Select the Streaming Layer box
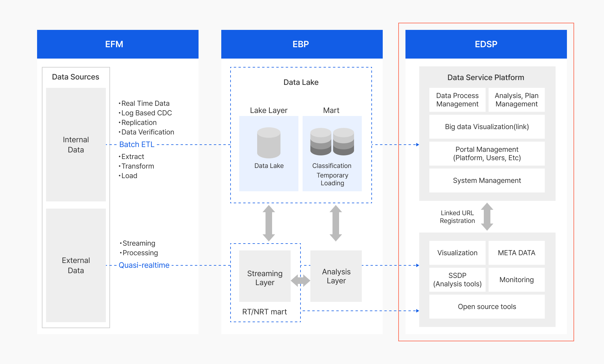 point(265,276)
